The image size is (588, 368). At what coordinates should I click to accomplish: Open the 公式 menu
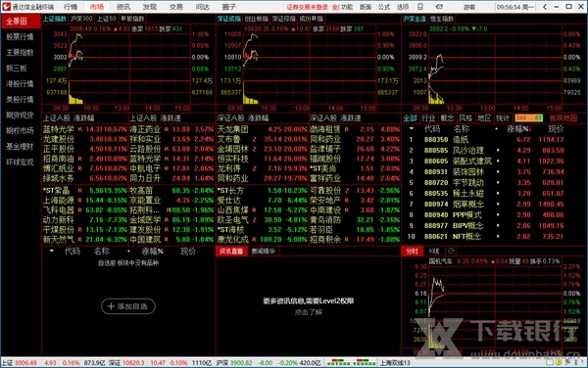pos(384,7)
